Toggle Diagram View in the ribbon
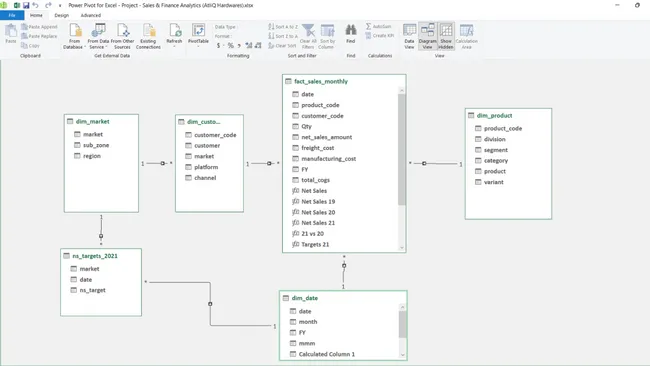 coord(427,36)
